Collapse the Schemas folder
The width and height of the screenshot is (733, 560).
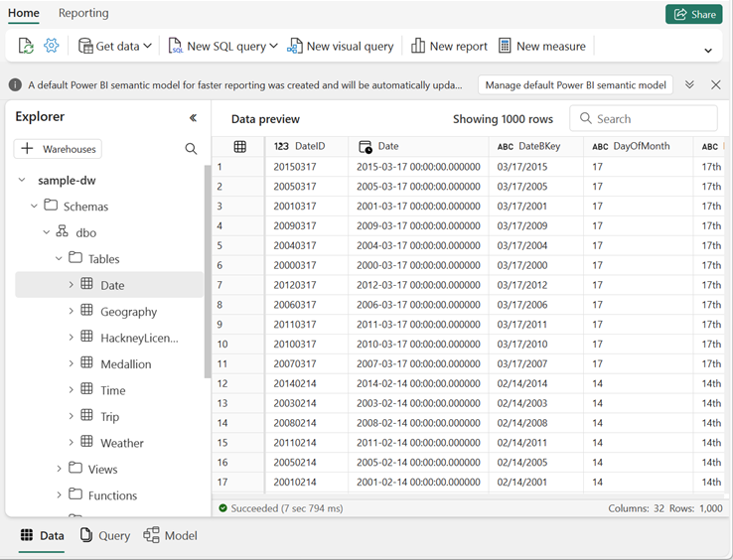pos(34,207)
